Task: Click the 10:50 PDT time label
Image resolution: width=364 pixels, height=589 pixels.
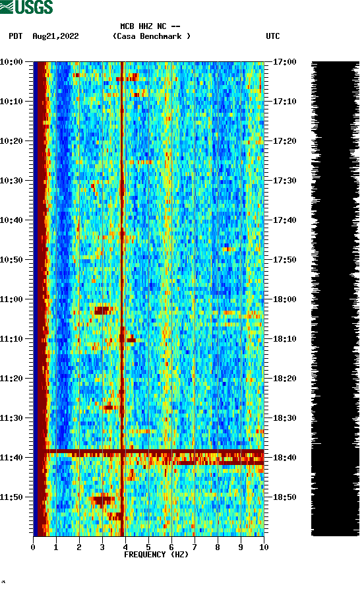Action: click(x=11, y=260)
